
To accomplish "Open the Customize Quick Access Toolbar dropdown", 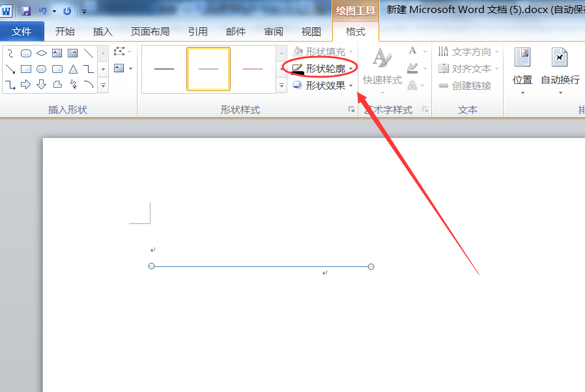I will coord(84,12).
